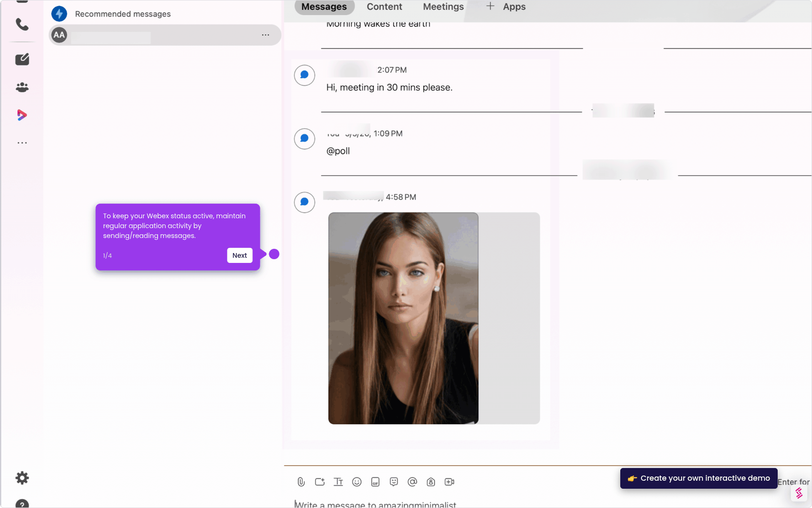Open the Help question mark icon
Image resolution: width=812 pixels, height=508 pixels.
point(22,504)
